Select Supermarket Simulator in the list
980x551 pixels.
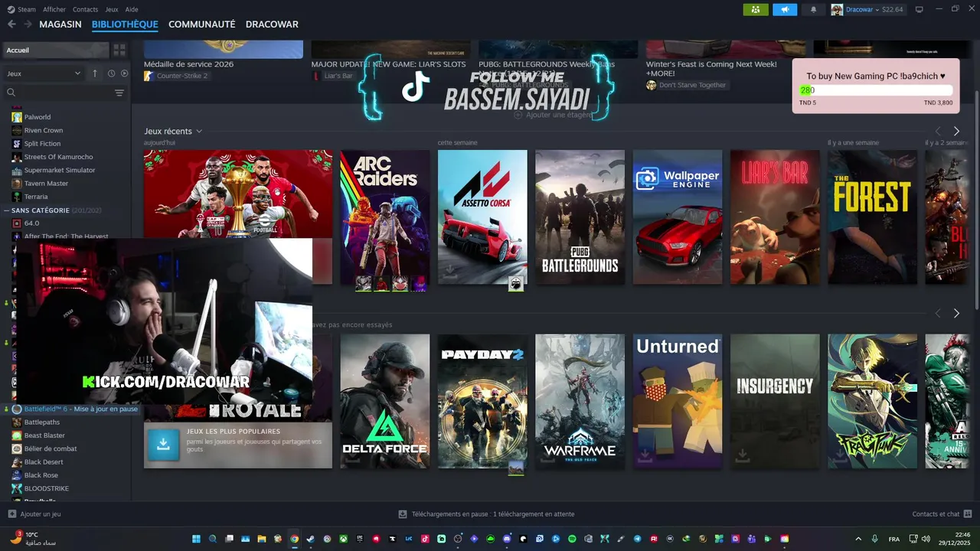60,170
